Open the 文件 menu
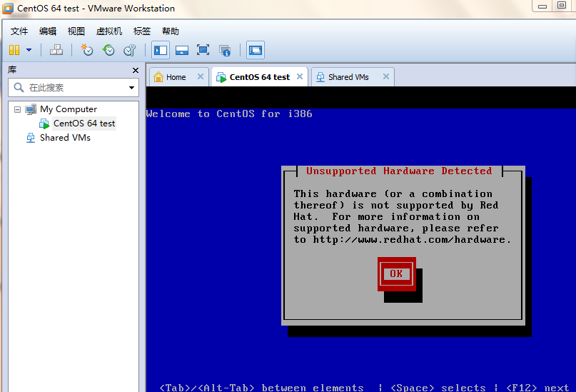576x392 pixels. (19, 31)
